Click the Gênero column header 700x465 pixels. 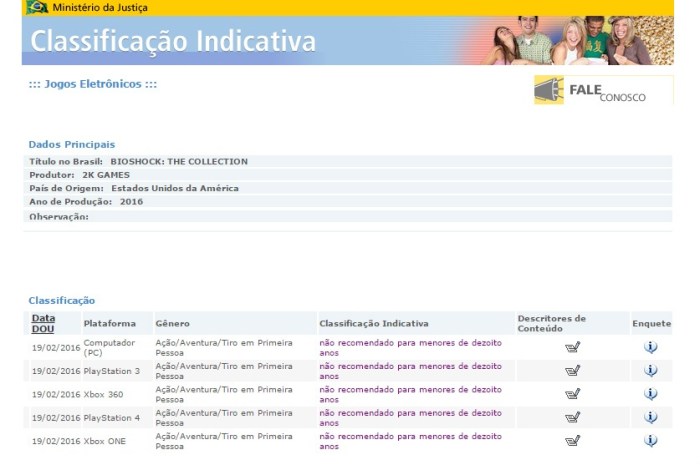pyautogui.click(x=172, y=324)
